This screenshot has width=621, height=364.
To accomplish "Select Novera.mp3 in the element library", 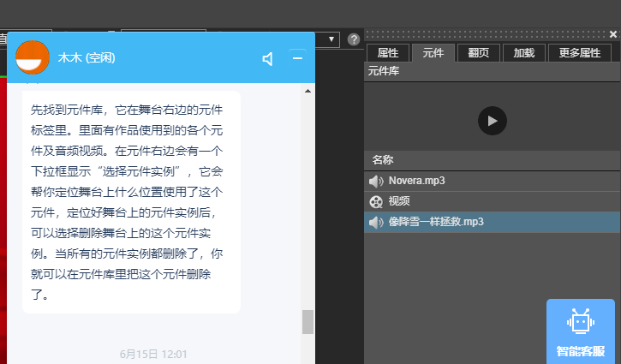I will [492, 181].
